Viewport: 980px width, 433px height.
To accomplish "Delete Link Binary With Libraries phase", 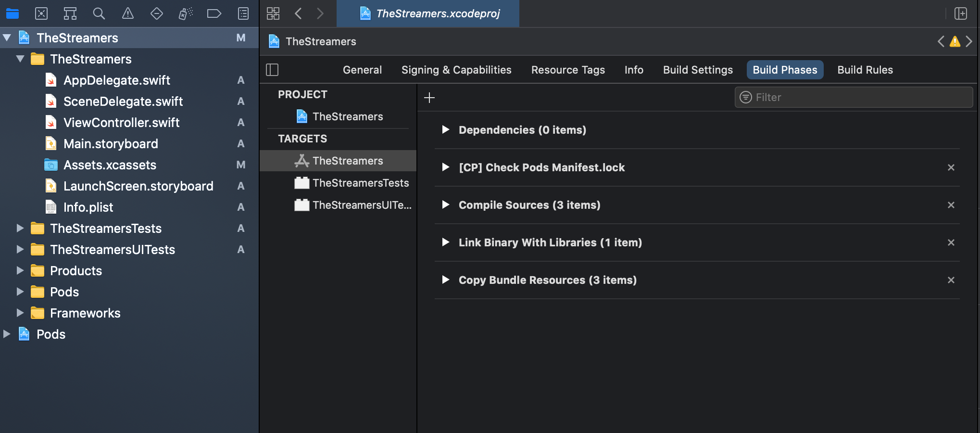I will 951,242.
